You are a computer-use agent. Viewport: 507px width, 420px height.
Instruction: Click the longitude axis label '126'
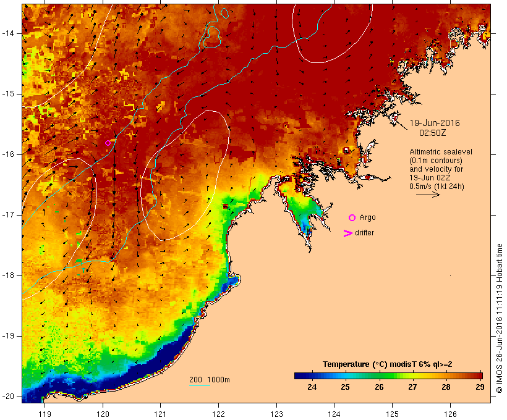click(450, 414)
